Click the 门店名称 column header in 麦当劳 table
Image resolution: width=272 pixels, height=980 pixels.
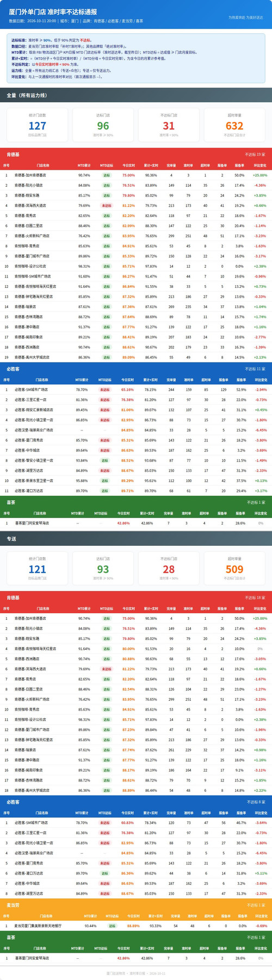(x=46, y=916)
